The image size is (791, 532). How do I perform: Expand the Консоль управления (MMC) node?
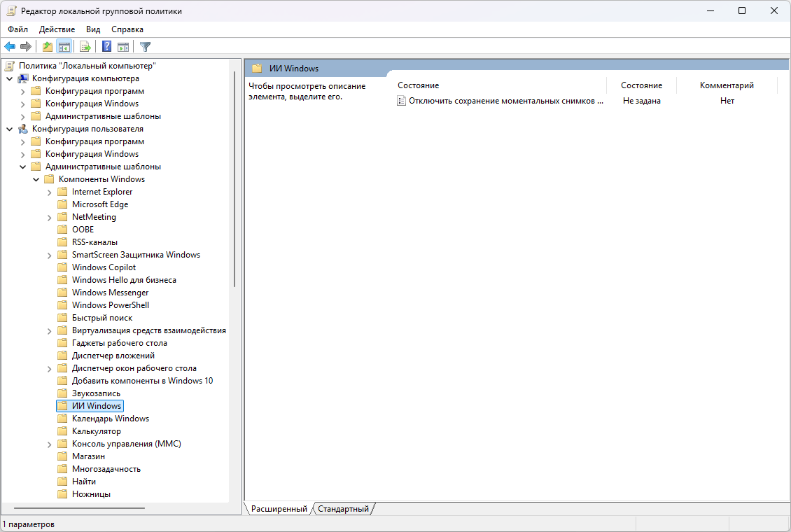coord(49,444)
